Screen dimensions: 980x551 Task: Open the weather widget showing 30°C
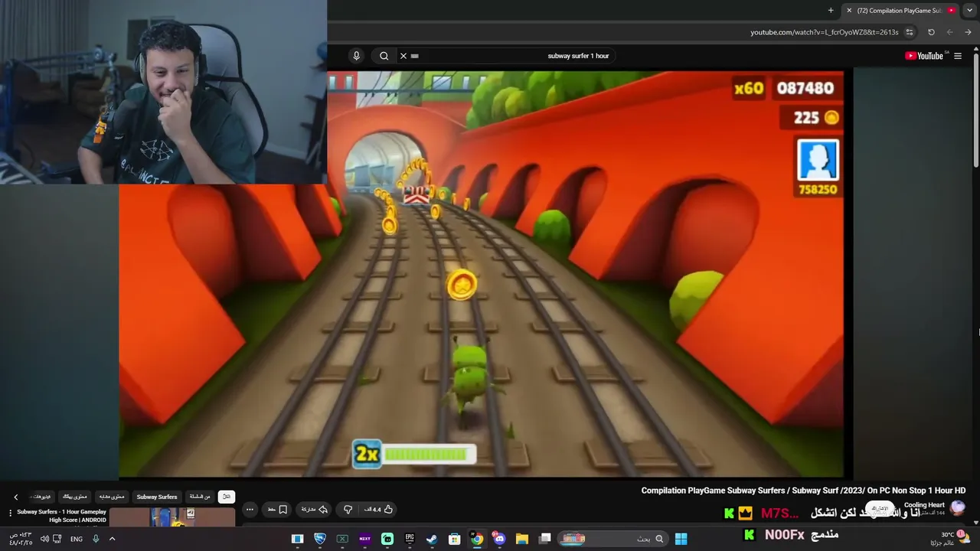949,539
